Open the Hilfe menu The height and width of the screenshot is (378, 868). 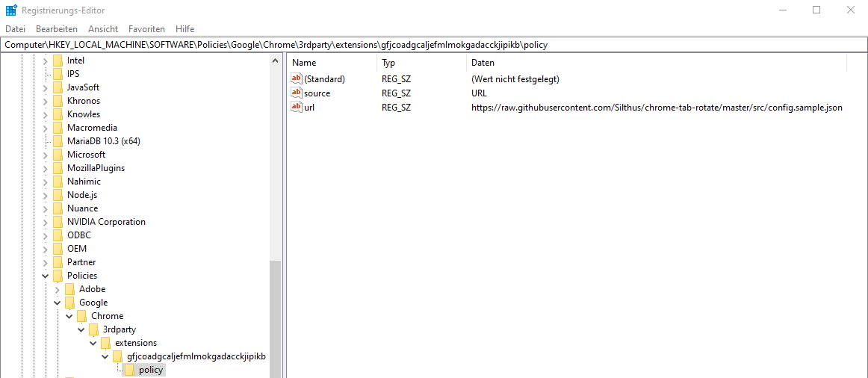coord(185,29)
